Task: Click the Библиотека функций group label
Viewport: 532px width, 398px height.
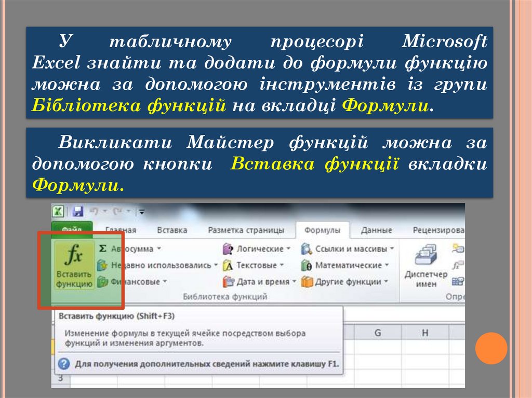Action: tap(225, 297)
